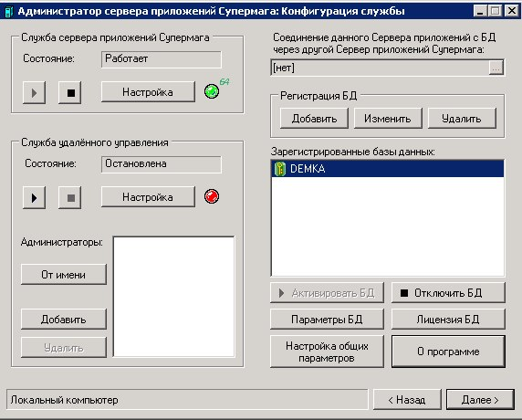Click the Отключить БД button
The width and height of the screenshot is (522, 420).
pyautogui.click(x=448, y=293)
